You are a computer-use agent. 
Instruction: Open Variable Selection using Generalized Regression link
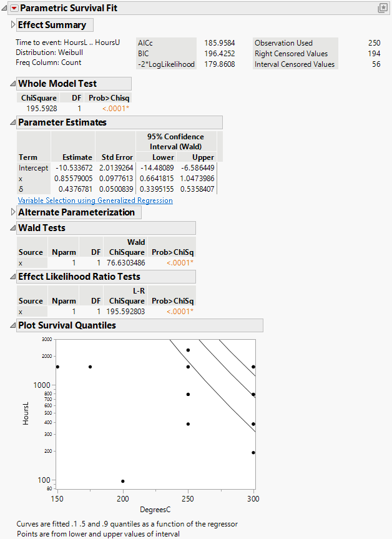(x=95, y=200)
